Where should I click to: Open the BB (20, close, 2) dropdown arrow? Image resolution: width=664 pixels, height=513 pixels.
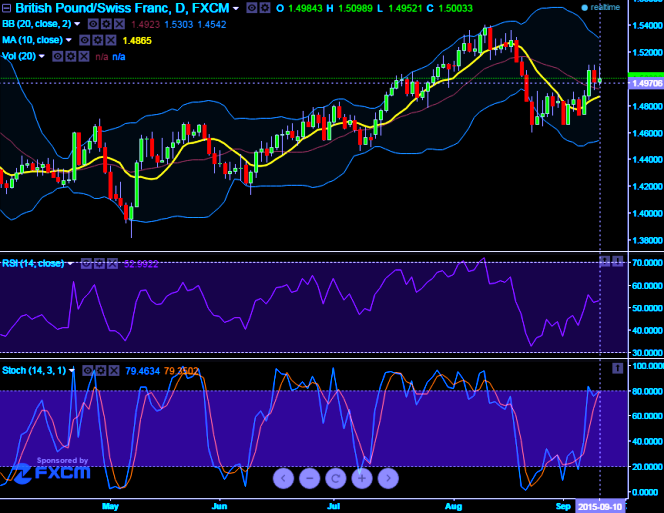coord(77,24)
